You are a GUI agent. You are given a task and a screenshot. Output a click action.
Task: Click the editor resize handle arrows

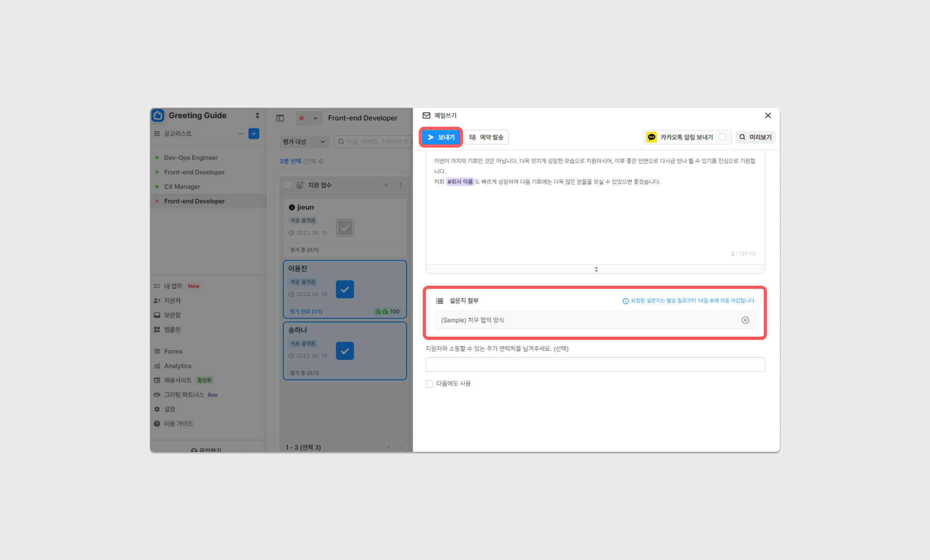pos(596,269)
